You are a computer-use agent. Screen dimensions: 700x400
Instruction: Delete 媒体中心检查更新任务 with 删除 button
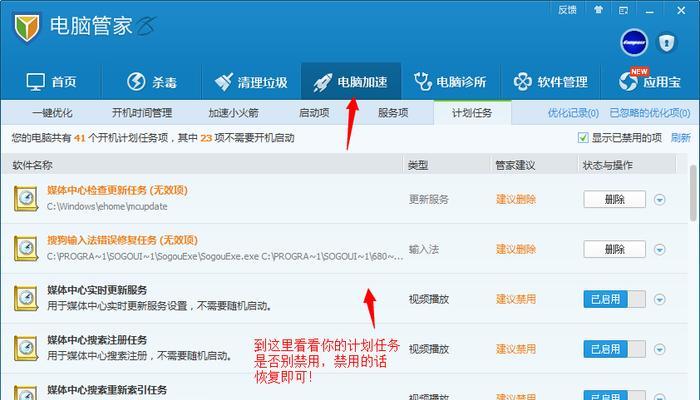tap(614, 199)
